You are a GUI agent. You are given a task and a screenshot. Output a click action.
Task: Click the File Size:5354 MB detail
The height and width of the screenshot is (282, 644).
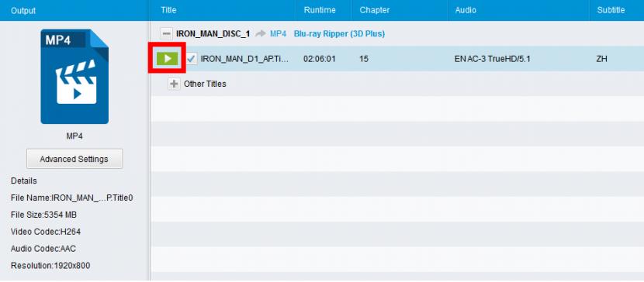coord(43,215)
